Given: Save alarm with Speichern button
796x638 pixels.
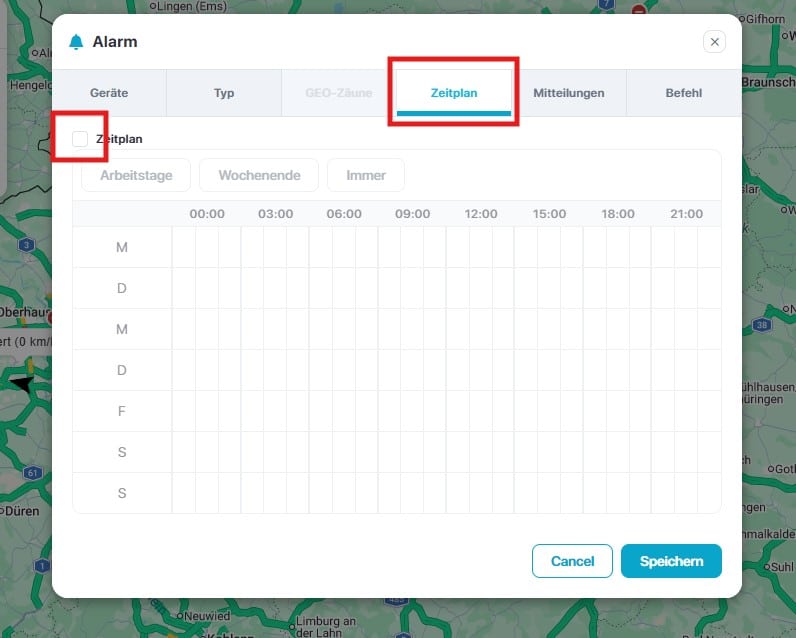Looking at the screenshot, I should click(x=671, y=561).
